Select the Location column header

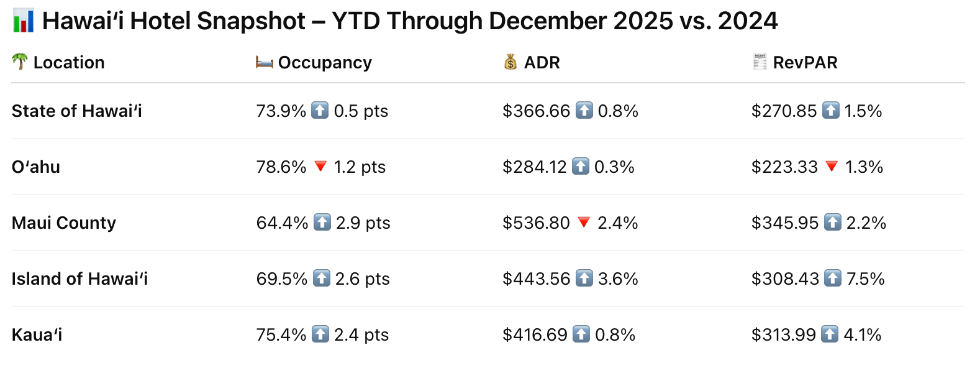coord(69,63)
